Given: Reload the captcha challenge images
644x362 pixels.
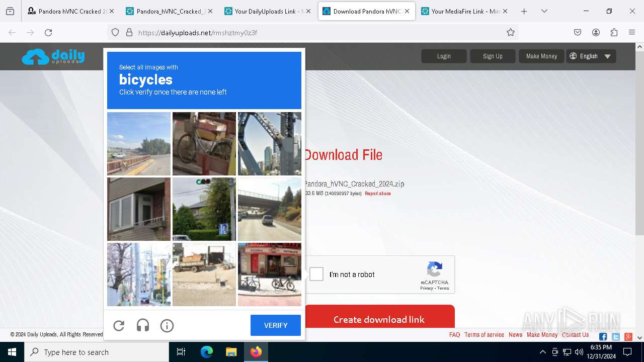Looking at the screenshot, I should click(119, 326).
